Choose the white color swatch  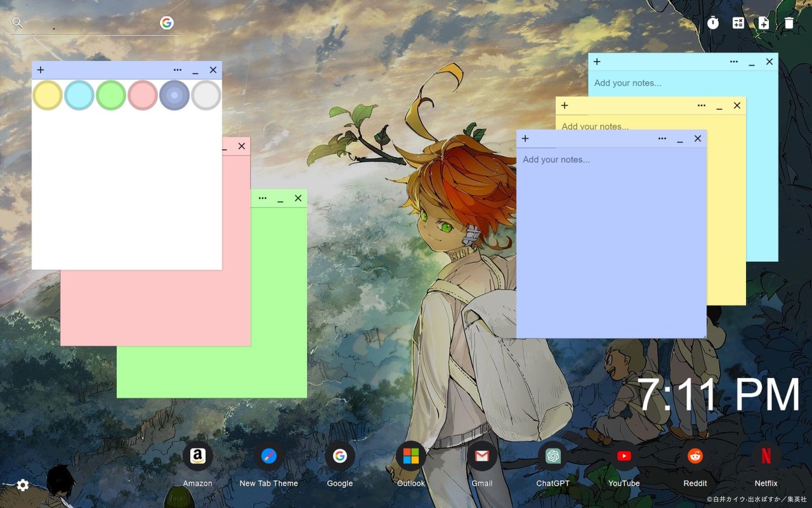[x=206, y=95]
